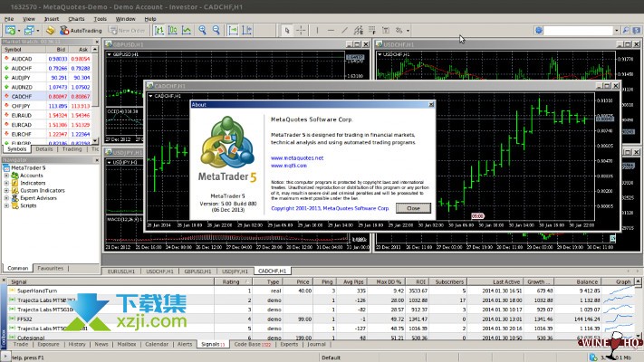Image resolution: width=644 pixels, height=362 pixels.
Task: Switch to USDJPY,H1 chart tab
Action: click(x=235, y=271)
